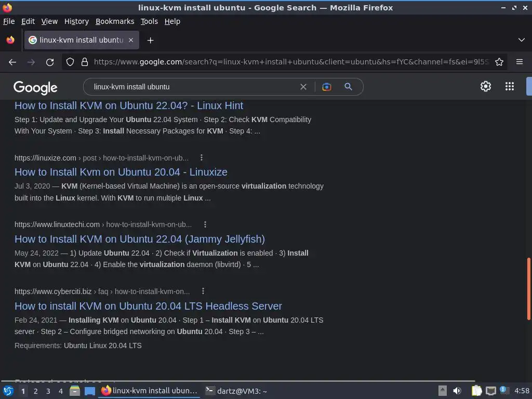Click 'Requirements: Ubuntu Linux 20.04 LTS' text

click(x=78, y=345)
